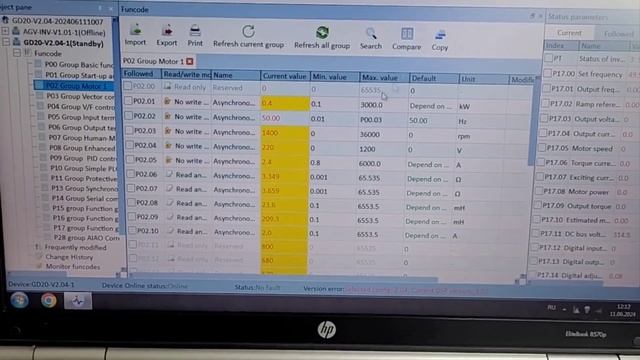Tick the P02.03 followed checkbox
This screenshot has height=360, width=640.
129,130
